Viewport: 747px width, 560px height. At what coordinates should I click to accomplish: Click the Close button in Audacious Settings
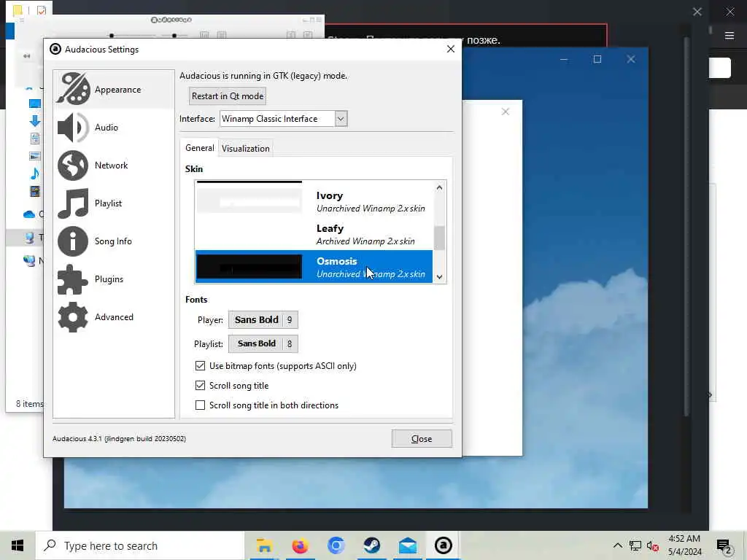pyautogui.click(x=422, y=438)
